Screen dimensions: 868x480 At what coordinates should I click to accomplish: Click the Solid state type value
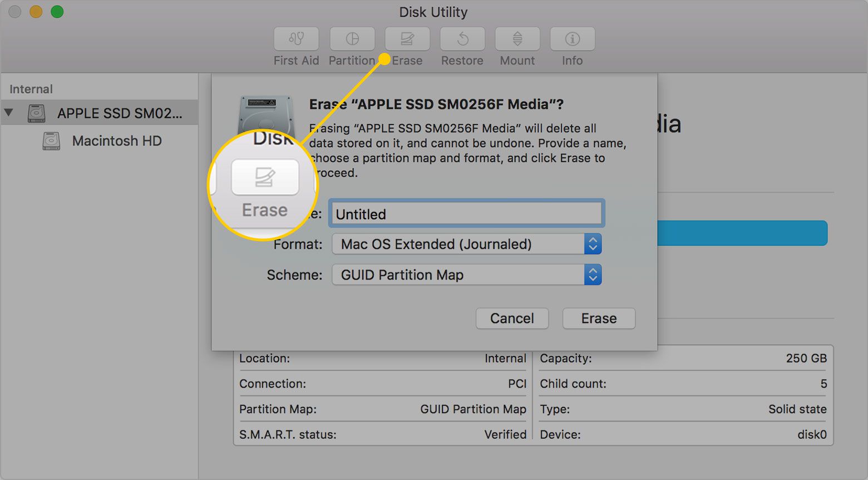[x=797, y=409]
